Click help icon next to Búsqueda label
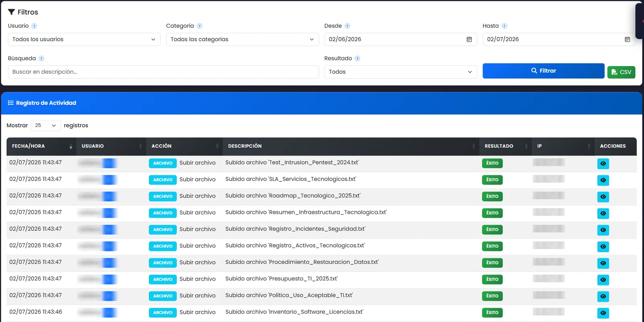 [x=41, y=58]
